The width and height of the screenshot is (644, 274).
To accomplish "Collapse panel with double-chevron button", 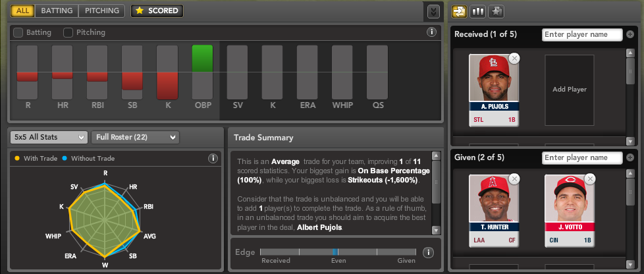I will pos(433,11).
